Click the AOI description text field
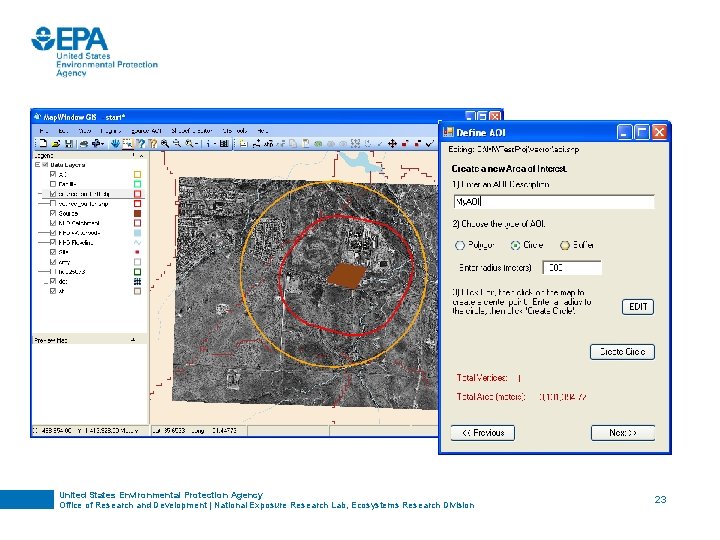720x540 pixels. tap(554, 202)
